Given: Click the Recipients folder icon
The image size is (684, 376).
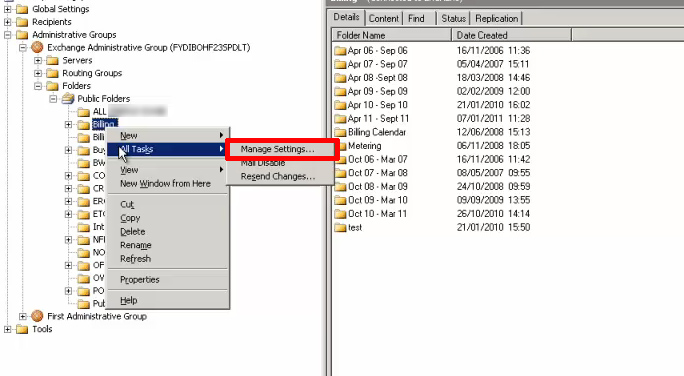Looking at the screenshot, I should pos(22,22).
